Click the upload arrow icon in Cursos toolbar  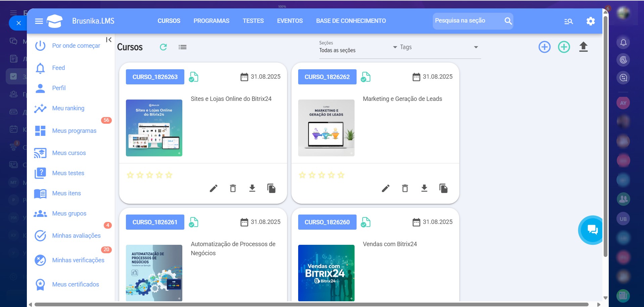coord(583,47)
